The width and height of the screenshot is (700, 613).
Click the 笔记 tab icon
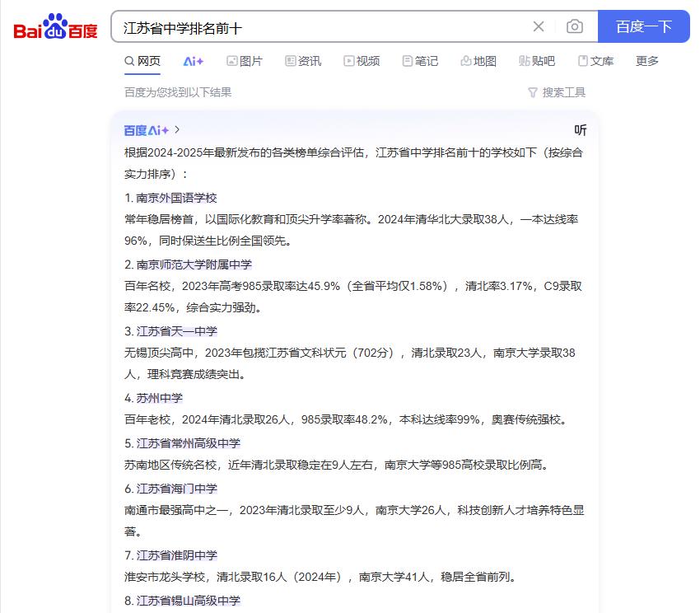pos(407,61)
